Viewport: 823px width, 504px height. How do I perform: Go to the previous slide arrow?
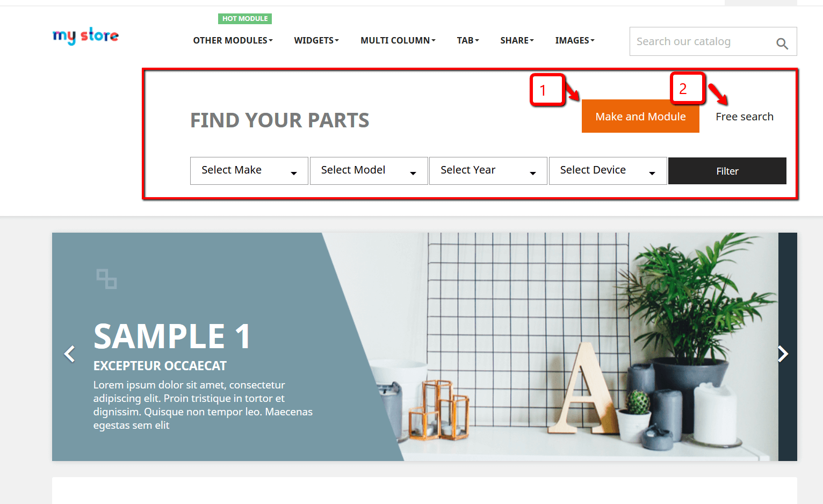pyautogui.click(x=69, y=354)
